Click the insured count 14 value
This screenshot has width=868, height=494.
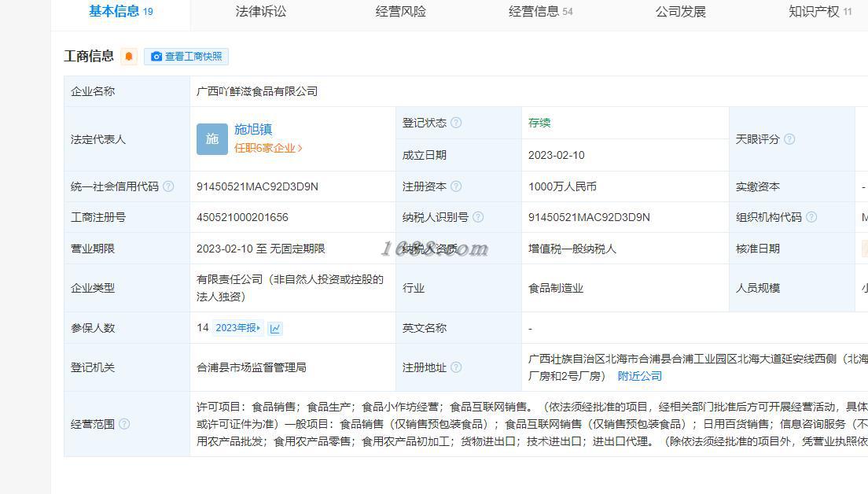pos(203,328)
